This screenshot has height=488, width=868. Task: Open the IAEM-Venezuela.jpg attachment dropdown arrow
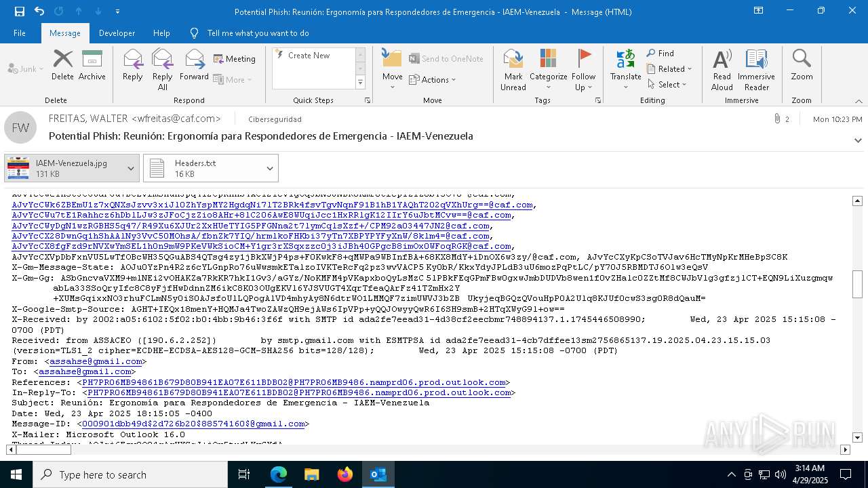click(131, 168)
